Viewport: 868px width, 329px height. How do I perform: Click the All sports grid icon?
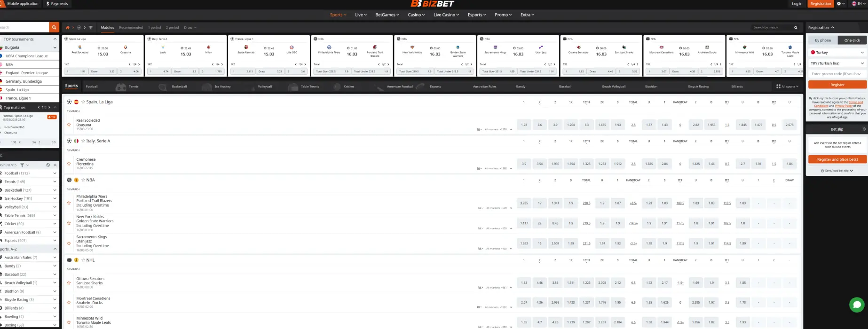coord(778,86)
